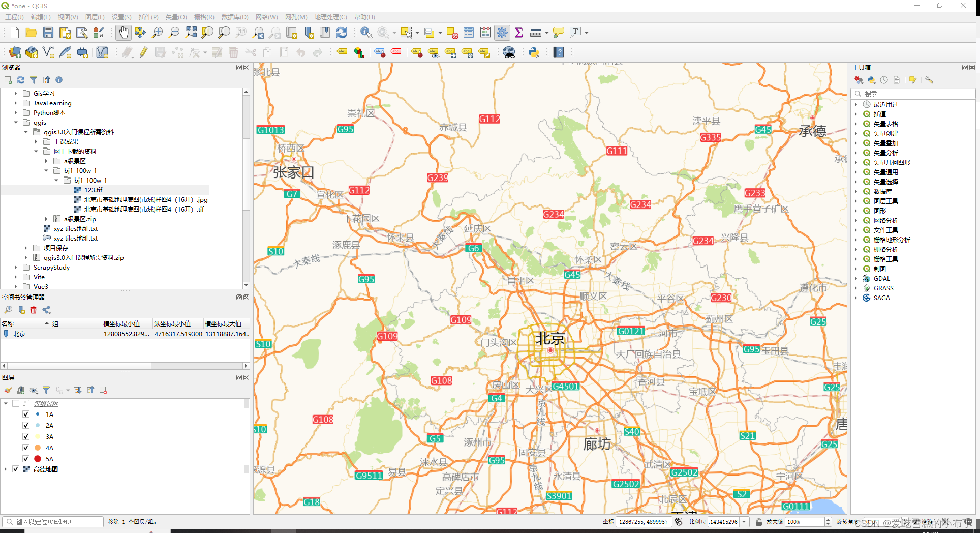Expand the 项目保存 folder
This screenshot has width=980, height=533.
tap(26, 248)
